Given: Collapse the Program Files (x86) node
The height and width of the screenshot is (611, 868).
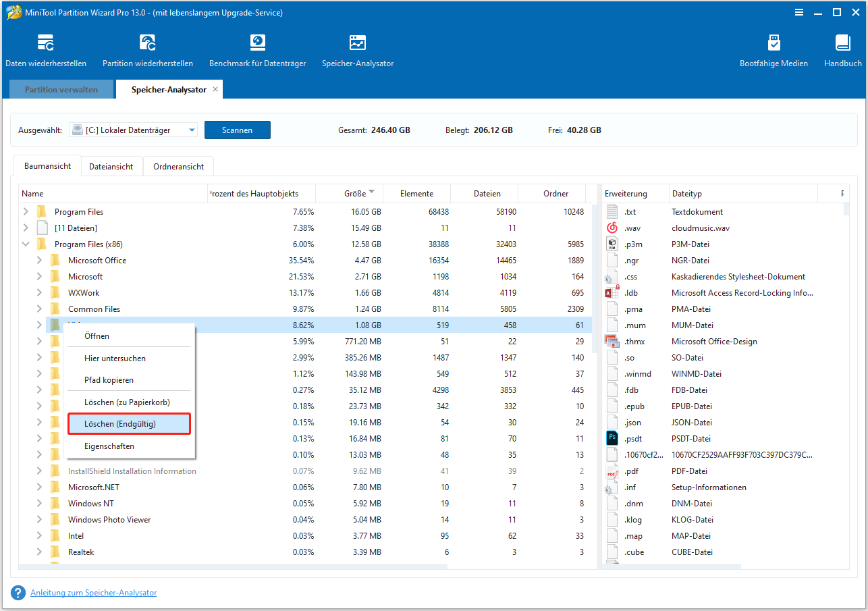Looking at the screenshot, I should [26, 244].
